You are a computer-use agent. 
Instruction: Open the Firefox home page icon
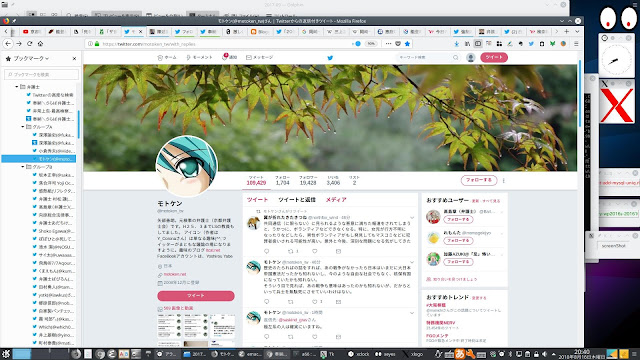click(x=40, y=44)
